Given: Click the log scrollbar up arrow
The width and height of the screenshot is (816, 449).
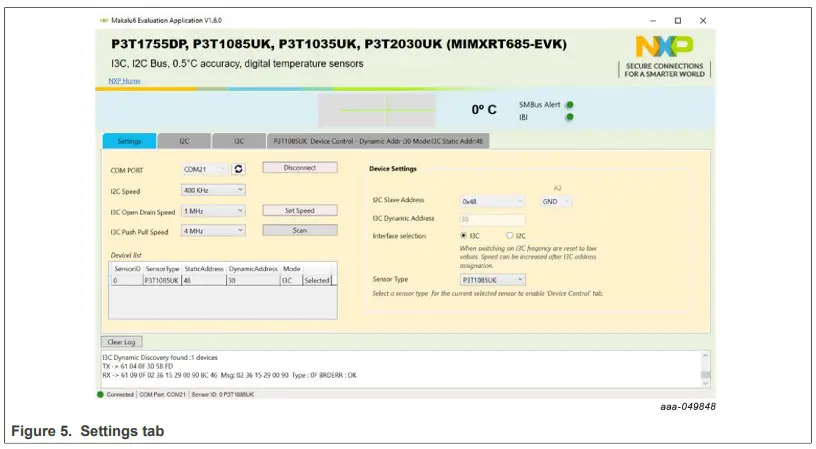Looking at the screenshot, I should [705, 356].
